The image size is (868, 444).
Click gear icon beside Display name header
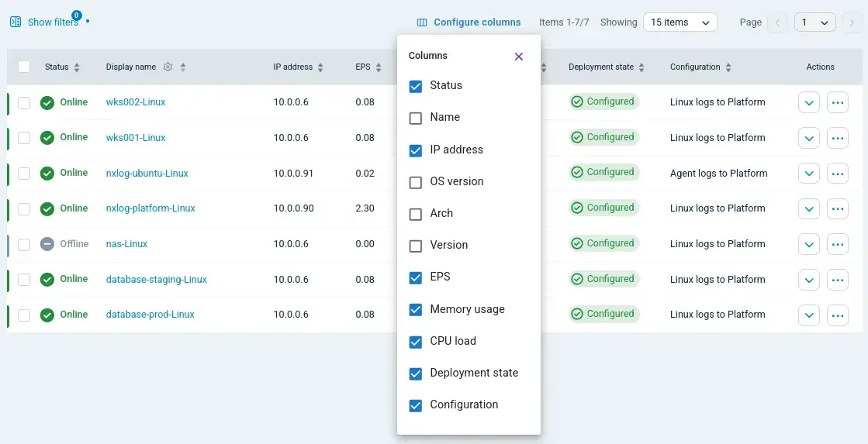coord(168,67)
